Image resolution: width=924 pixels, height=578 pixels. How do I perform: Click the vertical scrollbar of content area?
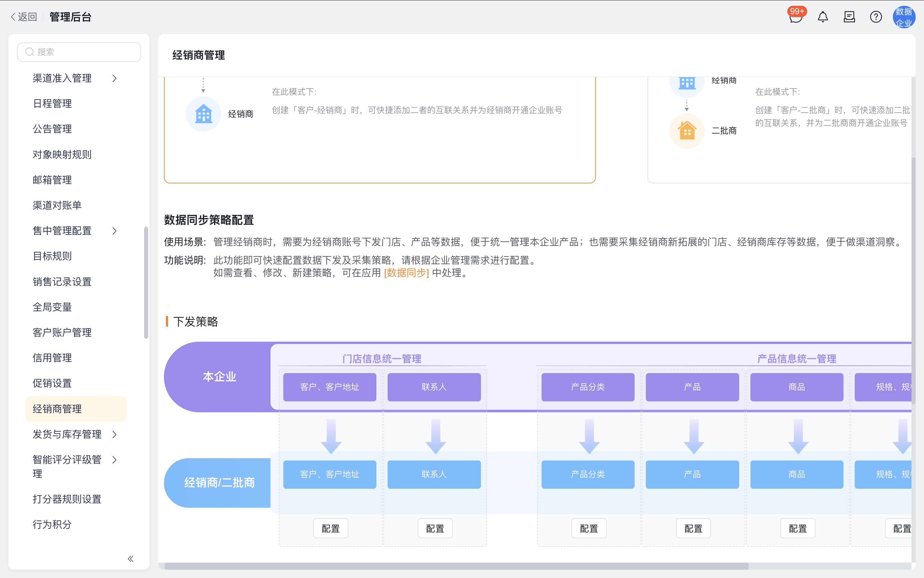pyautogui.click(x=913, y=281)
